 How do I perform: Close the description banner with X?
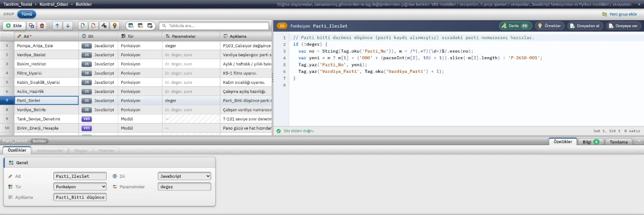pyautogui.click(x=639, y=4)
